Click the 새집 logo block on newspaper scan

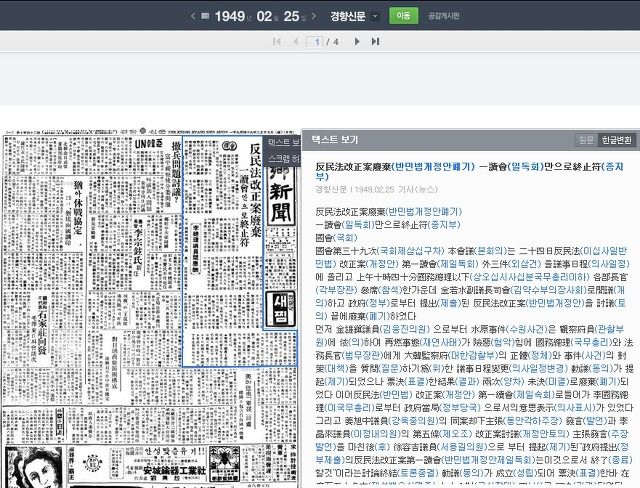coord(280,309)
